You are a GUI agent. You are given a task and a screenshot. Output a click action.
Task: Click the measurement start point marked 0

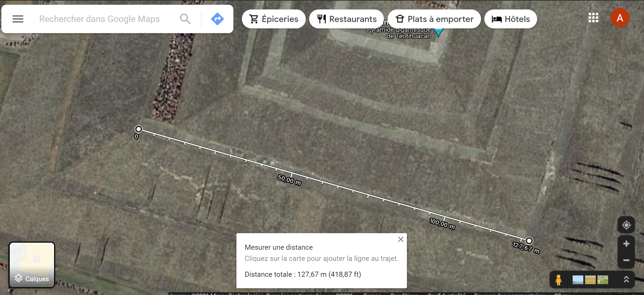(139, 129)
